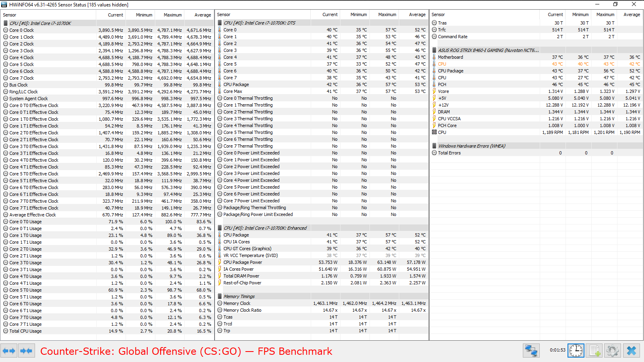Click the circle icon for Core 0 Thermal Throttling
Image resolution: width=644 pixels, height=362 pixels.
click(220, 98)
